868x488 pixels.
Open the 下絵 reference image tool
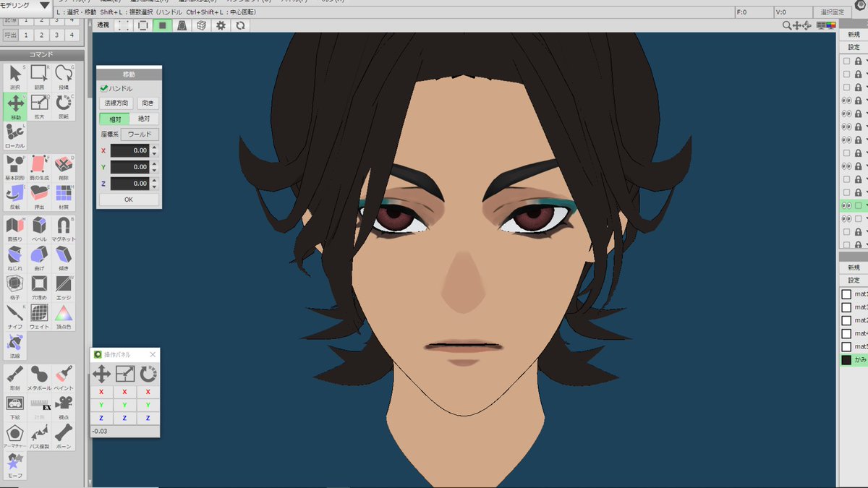point(15,407)
